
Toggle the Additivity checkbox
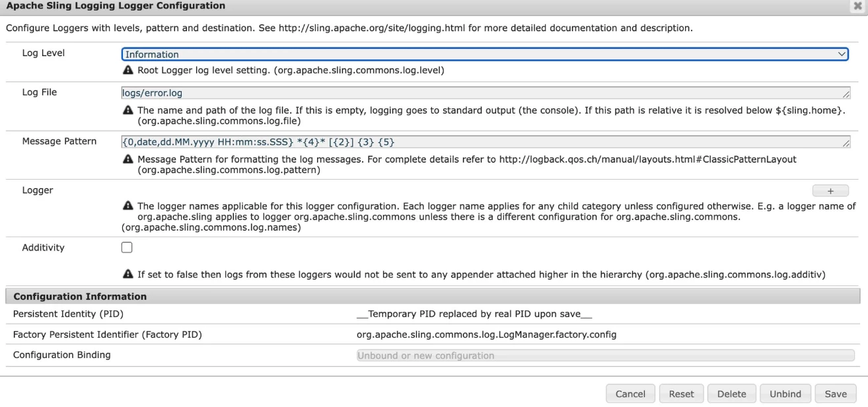127,248
